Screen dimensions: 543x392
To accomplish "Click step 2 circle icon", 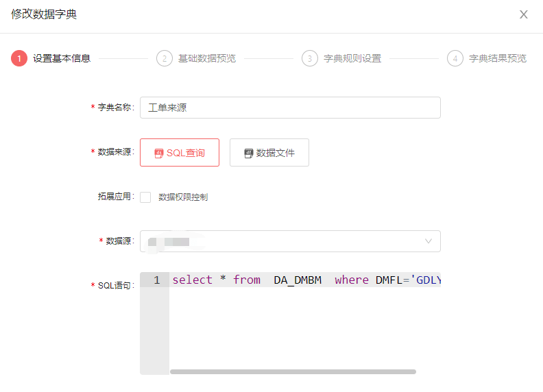I will (x=165, y=58).
